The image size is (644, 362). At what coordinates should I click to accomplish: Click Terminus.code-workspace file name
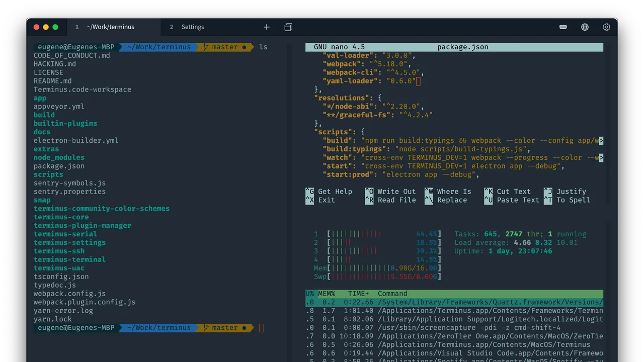pos(83,89)
